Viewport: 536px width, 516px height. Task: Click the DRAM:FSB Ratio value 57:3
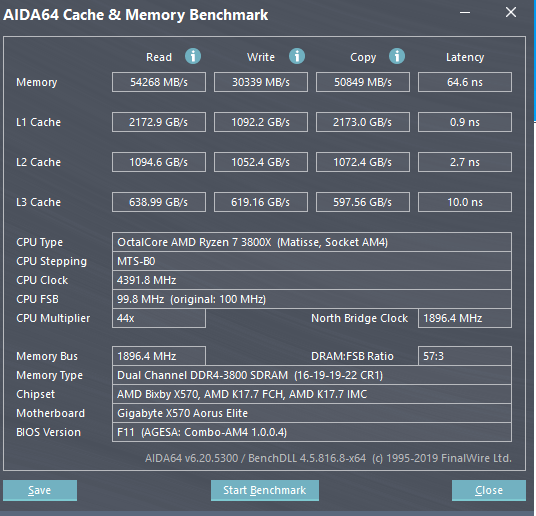pos(465,356)
